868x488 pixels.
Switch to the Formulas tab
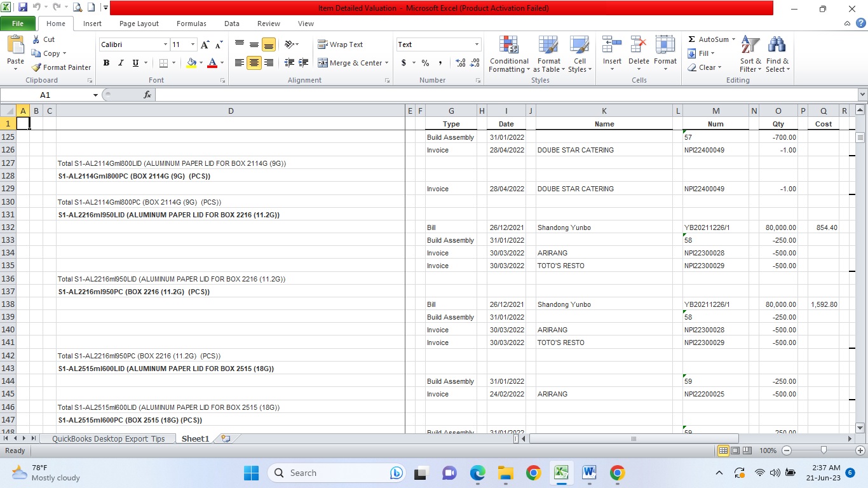(x=191, y=24)
